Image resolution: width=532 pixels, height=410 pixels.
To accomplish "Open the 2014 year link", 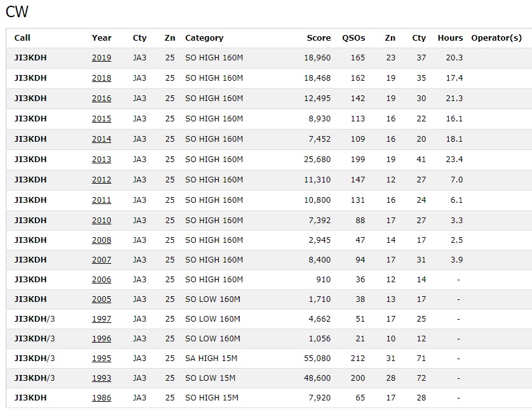I will click(102, 139).
